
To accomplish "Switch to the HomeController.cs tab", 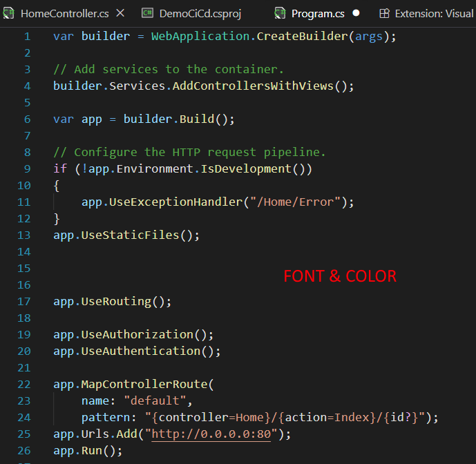I will (64, 14).
